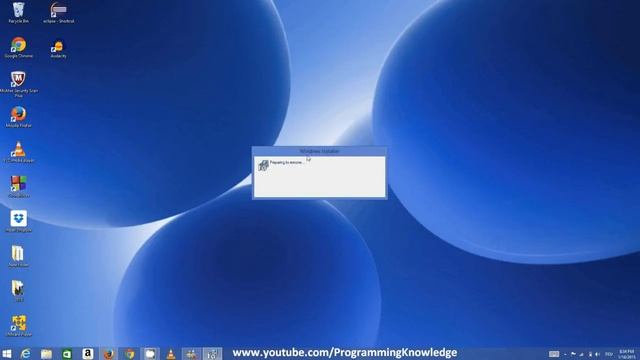Click the white app icon beside taskbar Chrome
This screenshot has height=360, width=640.
point(150,354)
